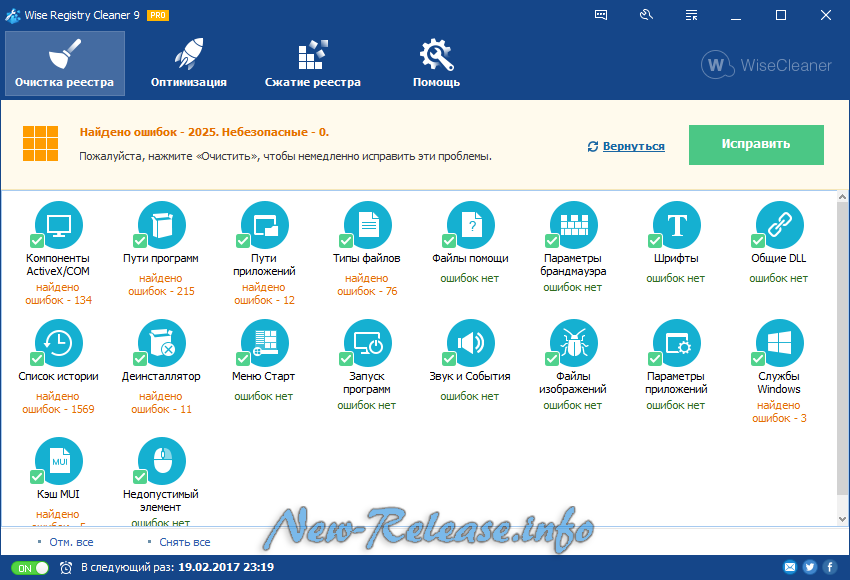The width and height of the screenshot is (850, 580).
Task: Toggle the scheduler ON switch off
Action: point(30,568)
